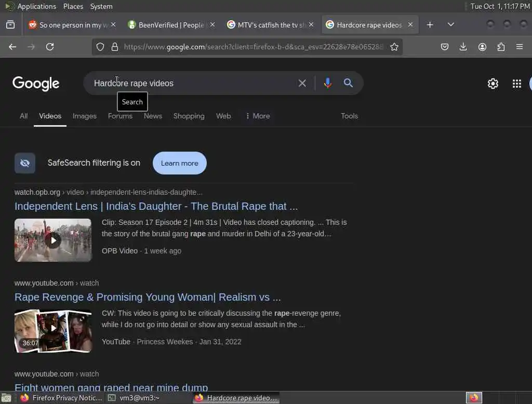Open Google quick settings gear

(x=493, y=84)
